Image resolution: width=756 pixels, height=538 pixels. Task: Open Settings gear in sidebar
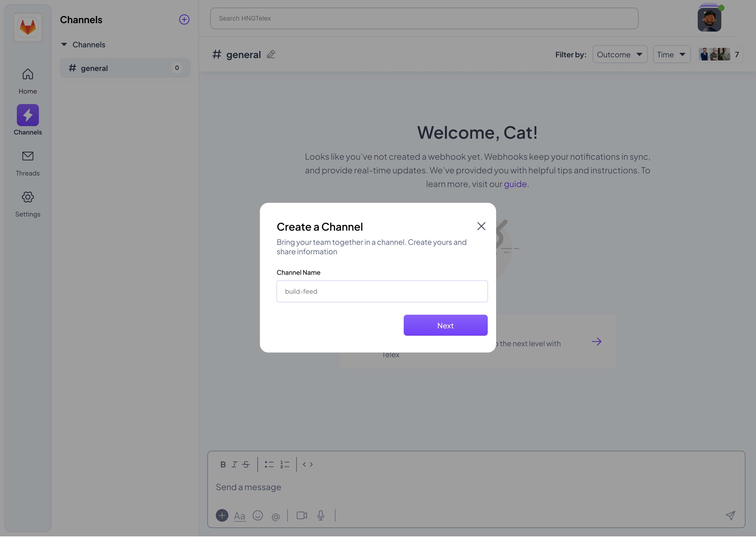(28, 204)
